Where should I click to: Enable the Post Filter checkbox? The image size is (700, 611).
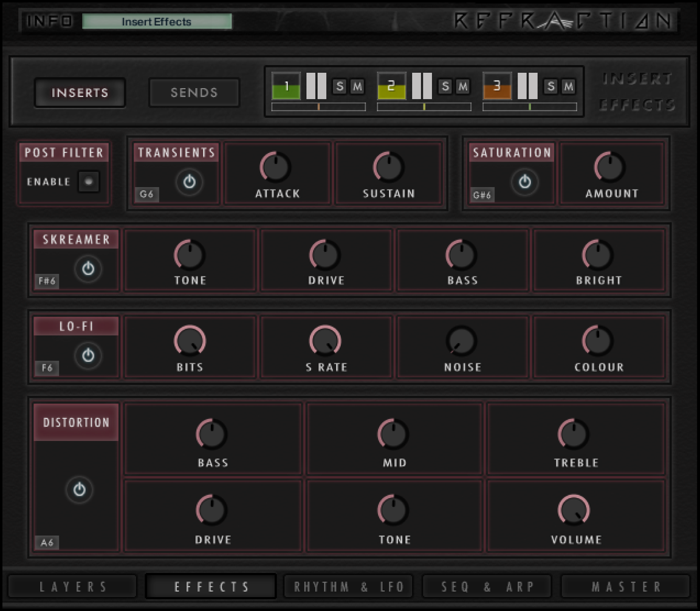click(x=88, y=181)
